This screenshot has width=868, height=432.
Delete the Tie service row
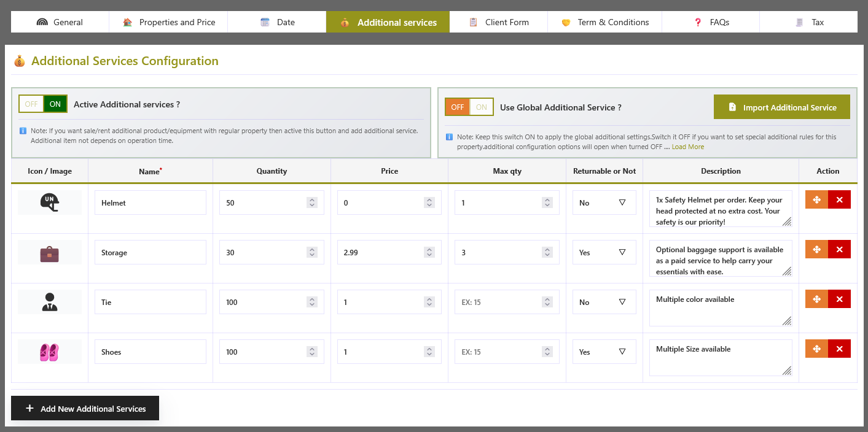tap(839, 299)
